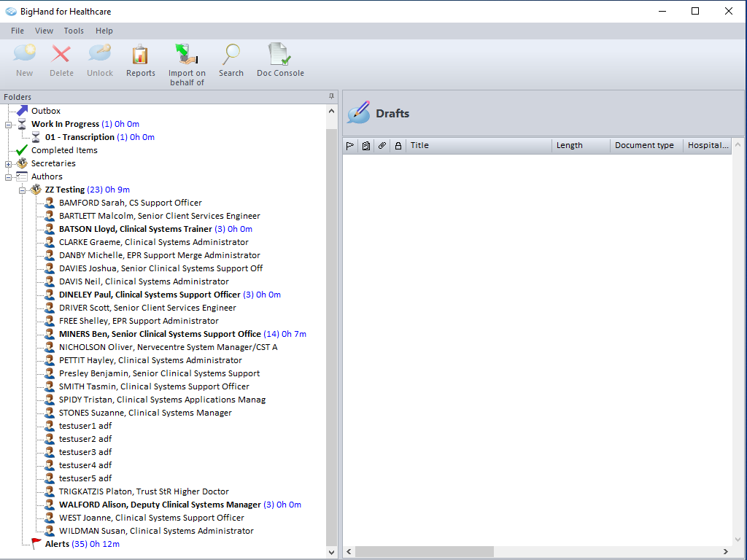Select 01 - Transcription folder
Viewport: 747px width, 560px height.
coord(99,137)
